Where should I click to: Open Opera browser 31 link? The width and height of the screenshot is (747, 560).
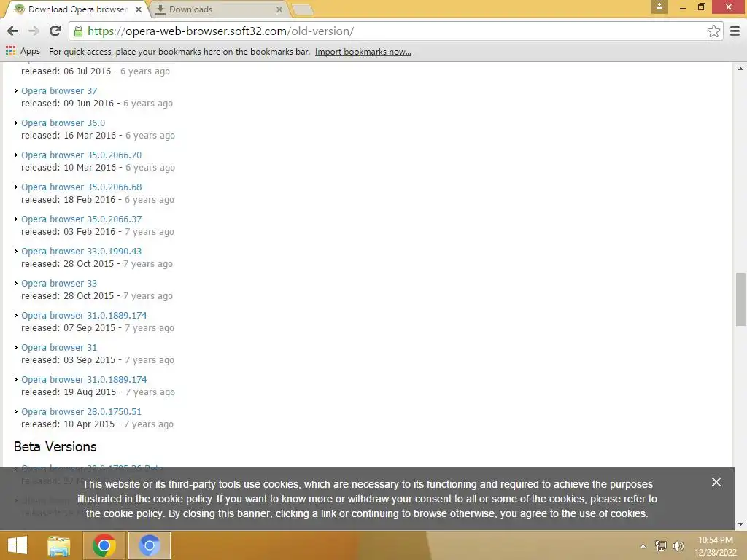tap(59, 347)
